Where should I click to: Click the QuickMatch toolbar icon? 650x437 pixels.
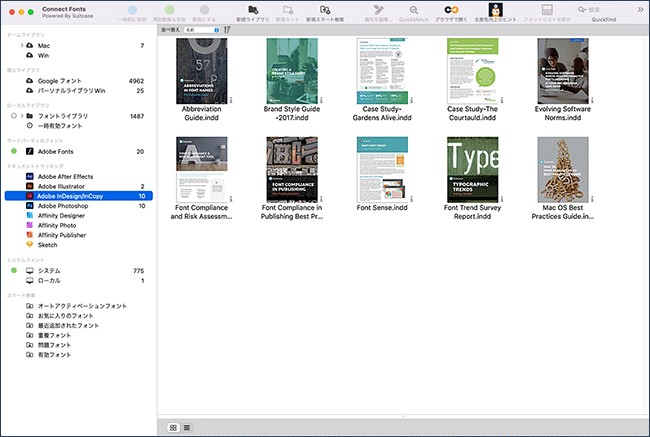pyautogui.click(x=414, y=10)
